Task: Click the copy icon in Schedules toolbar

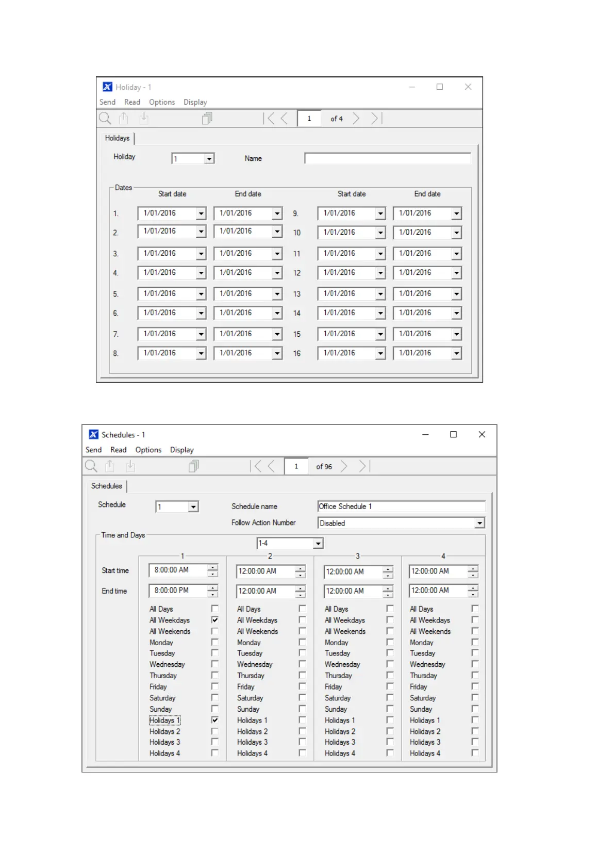Action: (x=193, y=466)
